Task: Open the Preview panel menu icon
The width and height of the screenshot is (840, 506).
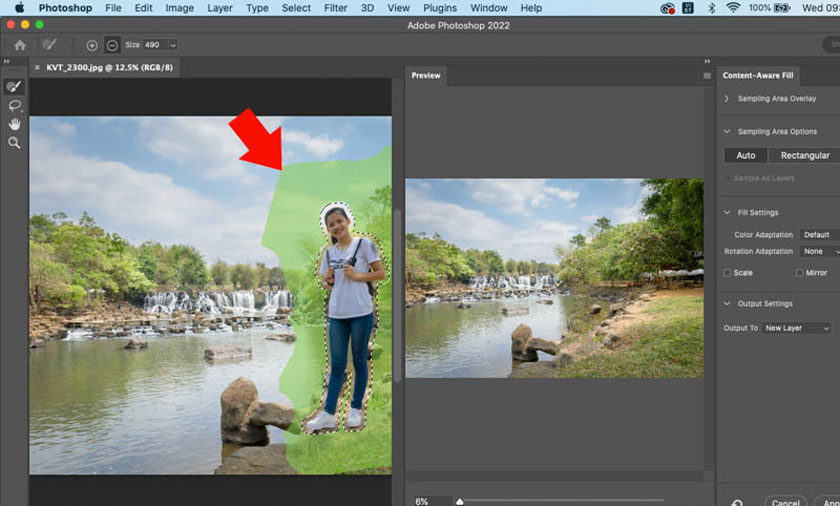Action: click(x=707, y=76)
